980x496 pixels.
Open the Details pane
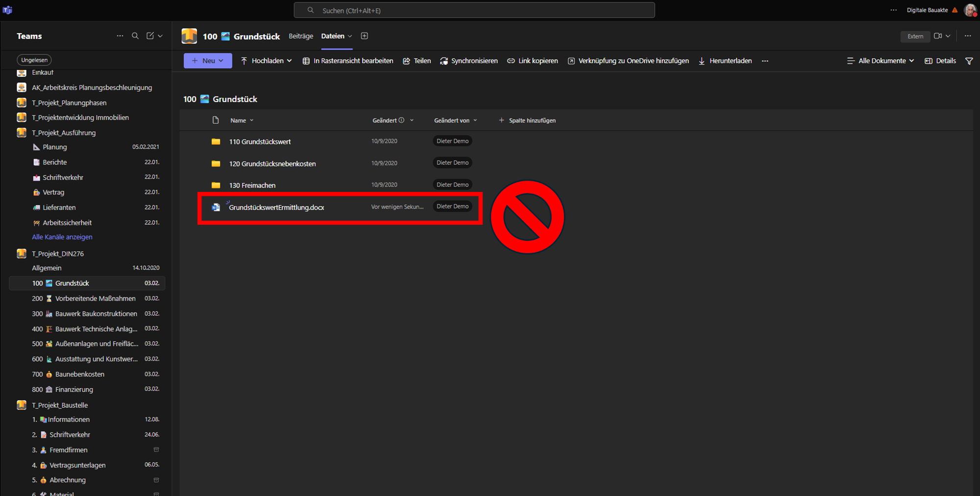coord(940,61)
